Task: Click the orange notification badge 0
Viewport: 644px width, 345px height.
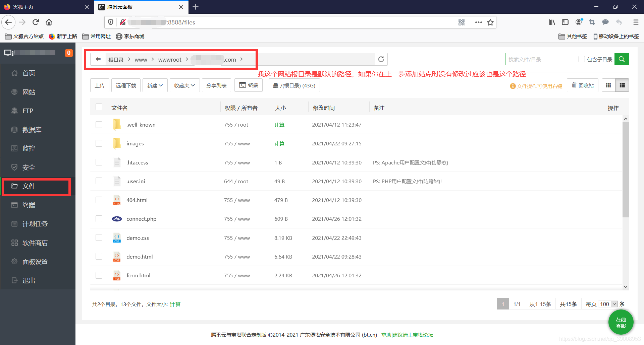Action: click(69, 53)
